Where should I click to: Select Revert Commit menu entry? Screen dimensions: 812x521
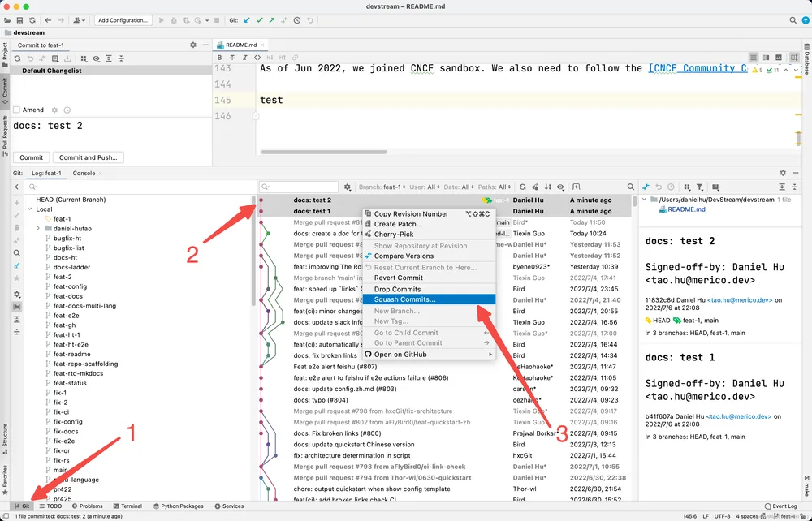[x=429, y=278]
